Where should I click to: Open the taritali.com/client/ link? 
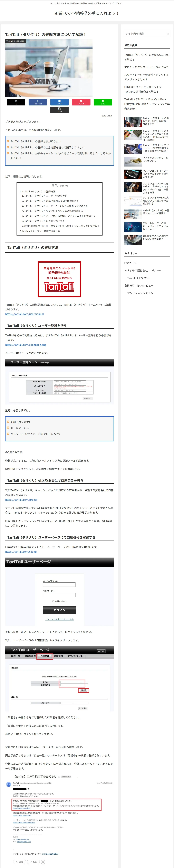[x=21, y=552]
